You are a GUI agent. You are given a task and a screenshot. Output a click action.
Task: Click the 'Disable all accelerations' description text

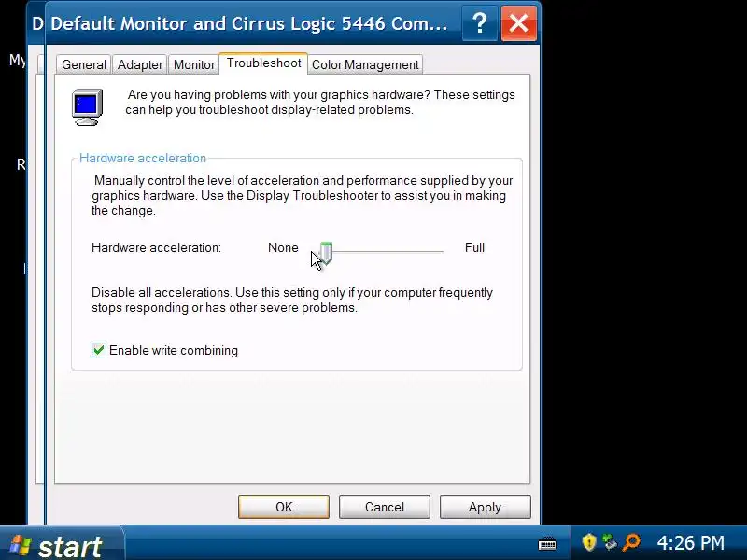pos(292,300)
